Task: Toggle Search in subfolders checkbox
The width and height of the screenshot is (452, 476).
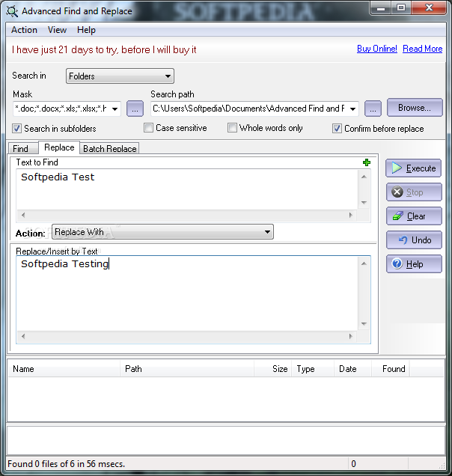Action: point(17,129)
